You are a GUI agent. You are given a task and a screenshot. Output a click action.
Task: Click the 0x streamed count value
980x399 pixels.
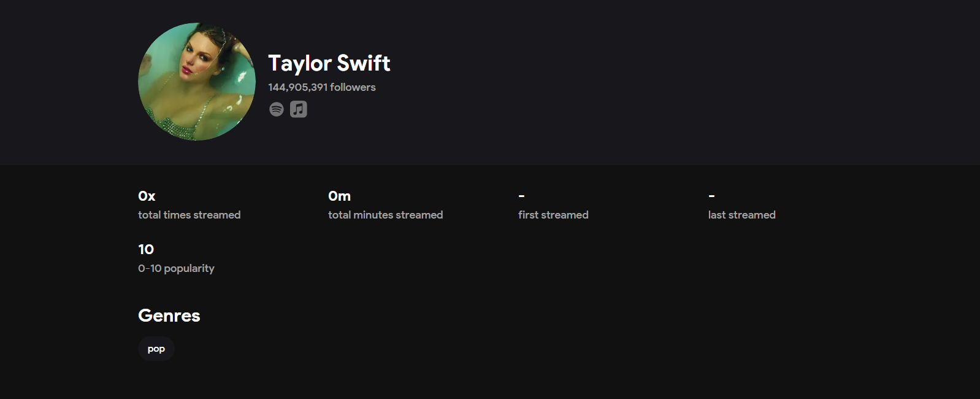click(147, 196)
